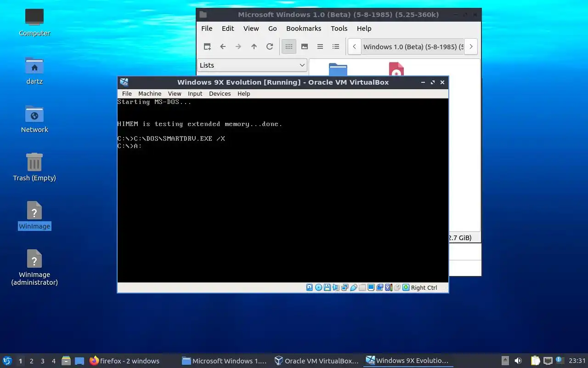Open the File menu in the file manager
Viewport: 588px width, 368px height.
pyautogui.click(x=207, y=29)
